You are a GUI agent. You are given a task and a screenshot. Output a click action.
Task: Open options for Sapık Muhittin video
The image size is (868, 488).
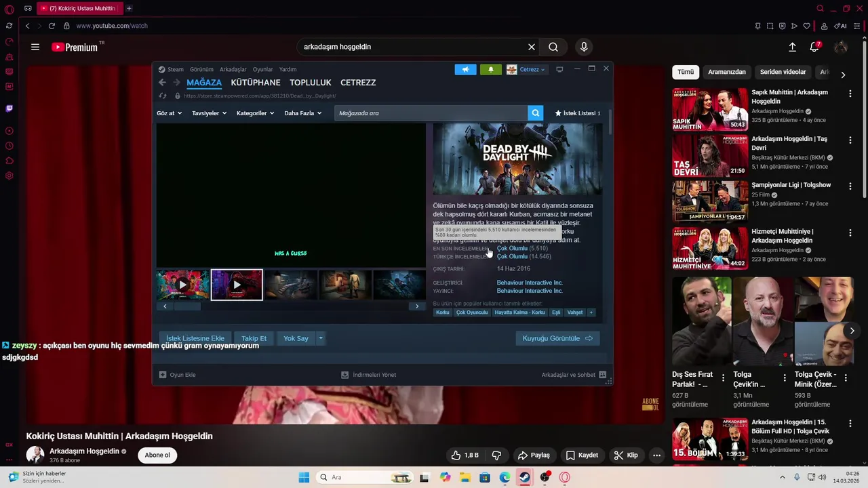click(850, 94)
